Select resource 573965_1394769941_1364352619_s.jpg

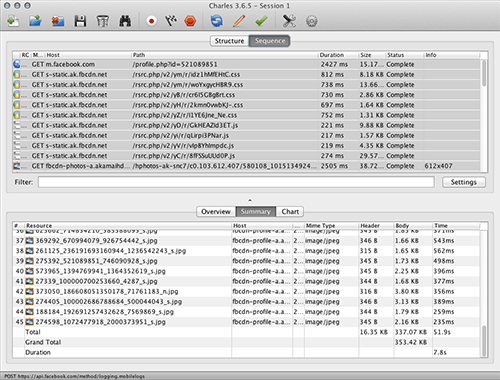click(x=247, y=271)
